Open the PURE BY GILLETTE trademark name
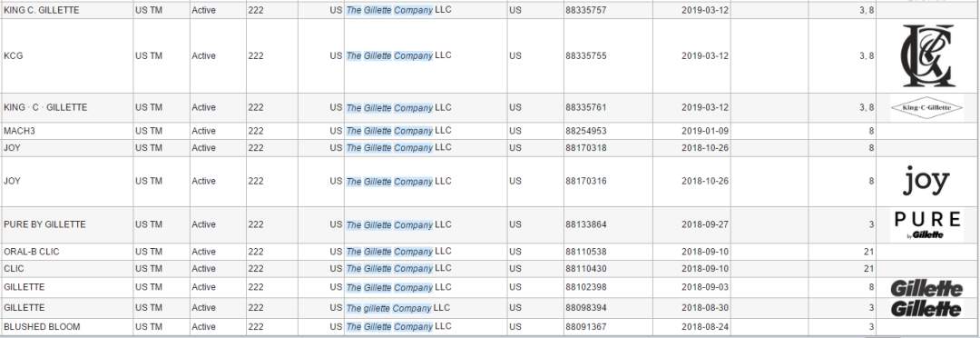The height and width of the screenshot is (338, 980). (44, 224)
